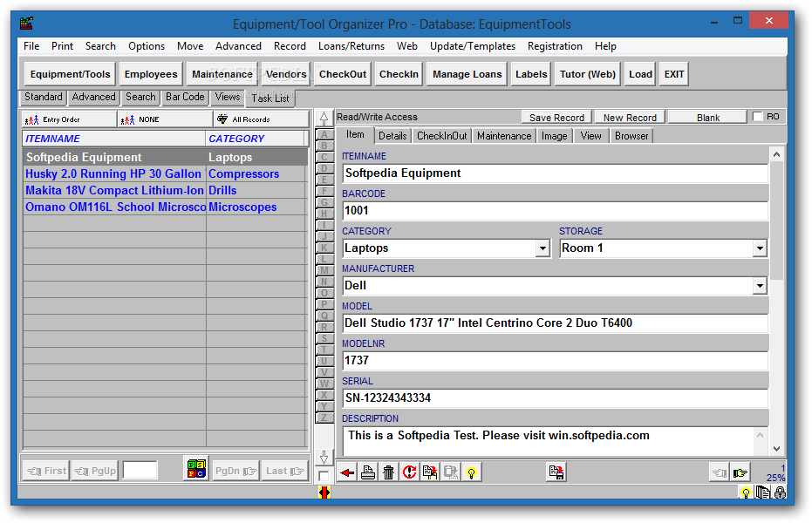The width and height of the screenshot is (812, 523).
Task: Click the duplicate record document icon
Action: [430, 472]
